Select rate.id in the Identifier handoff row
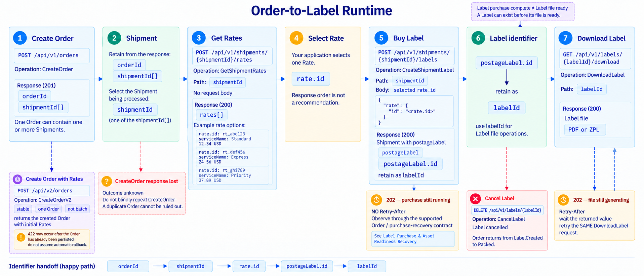The image size is (644, 276). pyautogui.click(x=249, y=266)
